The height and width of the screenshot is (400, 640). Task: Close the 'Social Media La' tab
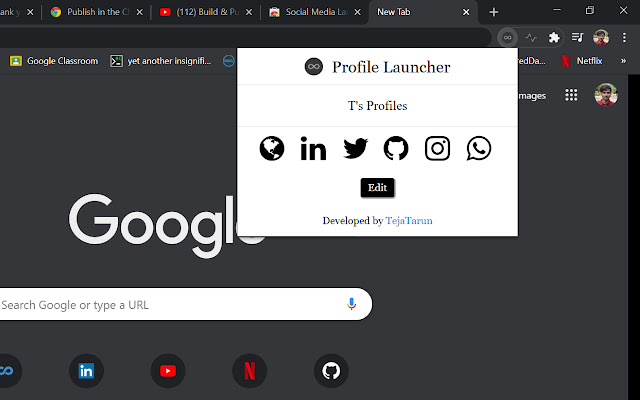[358, 12]
